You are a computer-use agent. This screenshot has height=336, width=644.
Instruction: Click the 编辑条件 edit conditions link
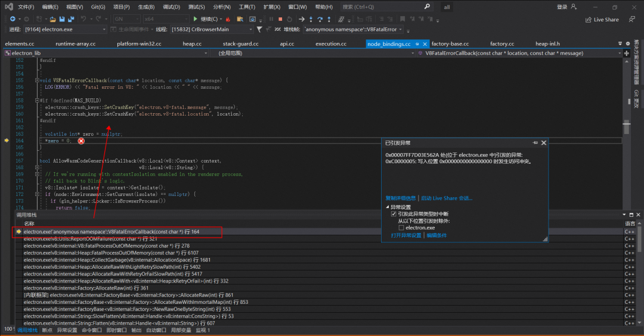436,235
